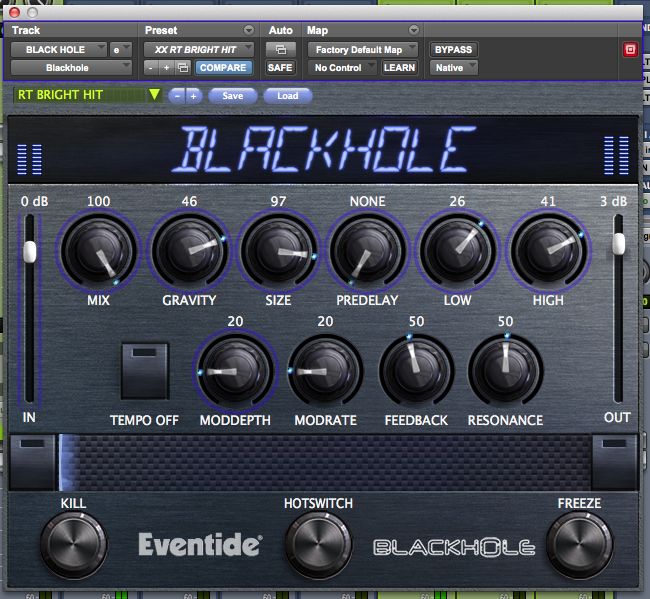Click the ribbon controller strip

[x=323, y=462]
